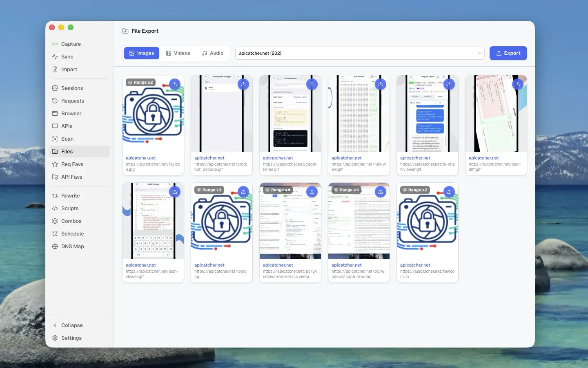Click Range x2 badge on favicon.ico card

coord(415,190)
